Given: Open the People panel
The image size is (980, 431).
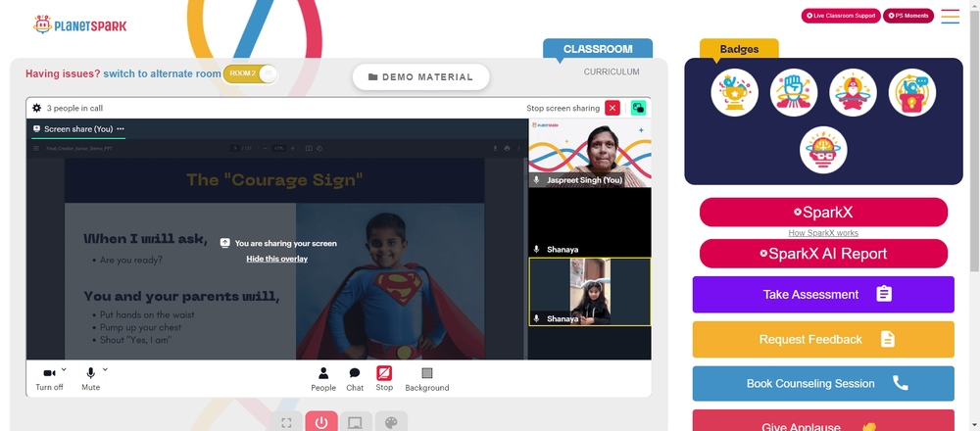Looking at the screenshot, I should click(323, 379).
